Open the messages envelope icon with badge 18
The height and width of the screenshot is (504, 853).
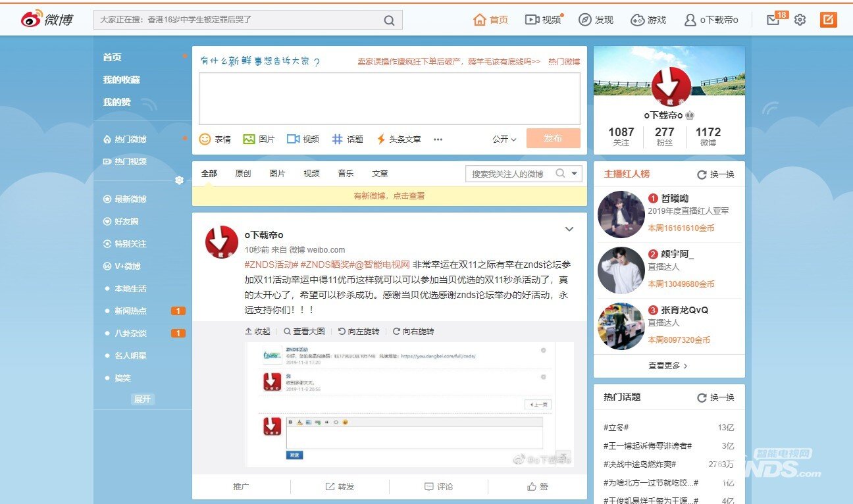point(773,20)
